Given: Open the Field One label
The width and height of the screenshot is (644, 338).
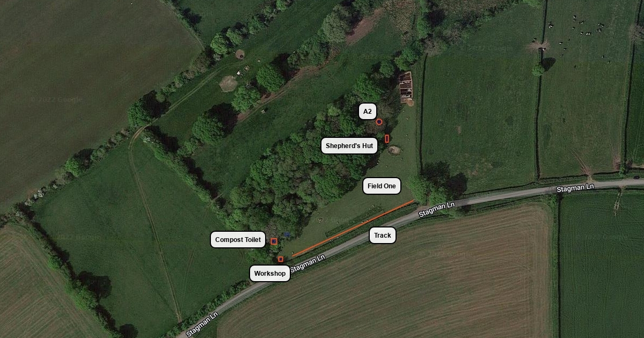Looking at the screenshot, I should [382, 186].
